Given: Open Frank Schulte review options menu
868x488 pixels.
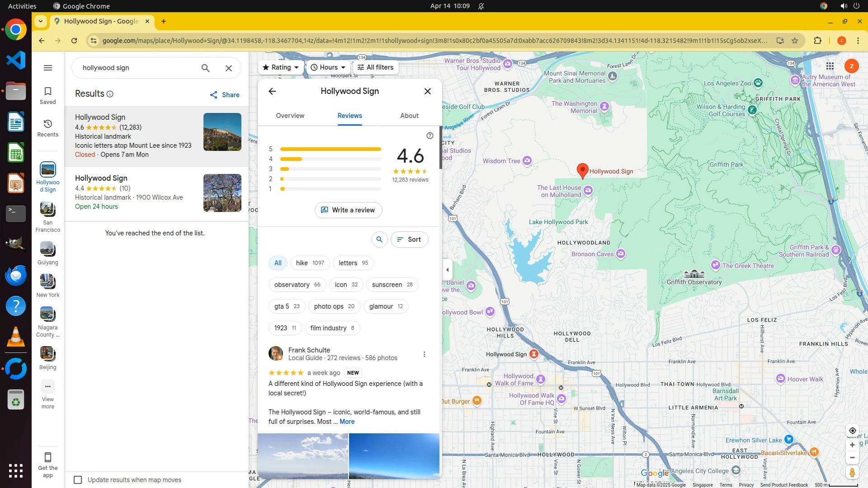Looking at the screenshot, I should 424,354.
